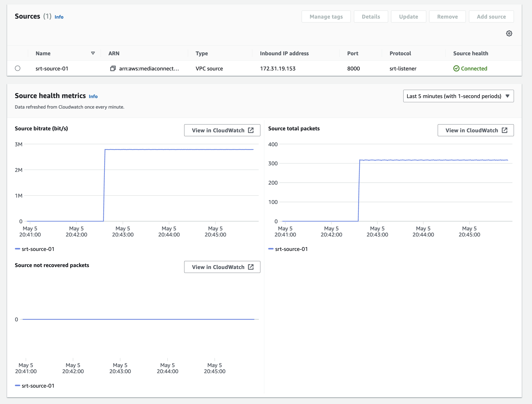Screen dimensions: 532x404
Task: Click the Protocol column header
Action: (400, 53)
